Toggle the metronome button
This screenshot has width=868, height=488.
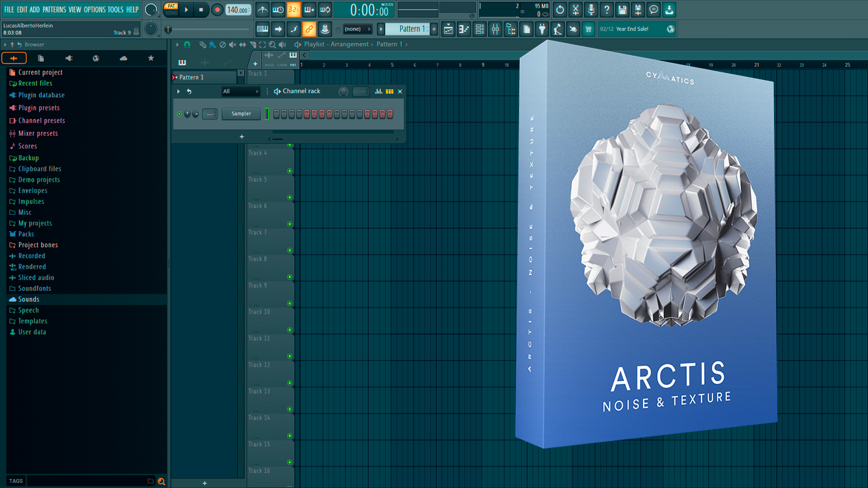(262, 10)
